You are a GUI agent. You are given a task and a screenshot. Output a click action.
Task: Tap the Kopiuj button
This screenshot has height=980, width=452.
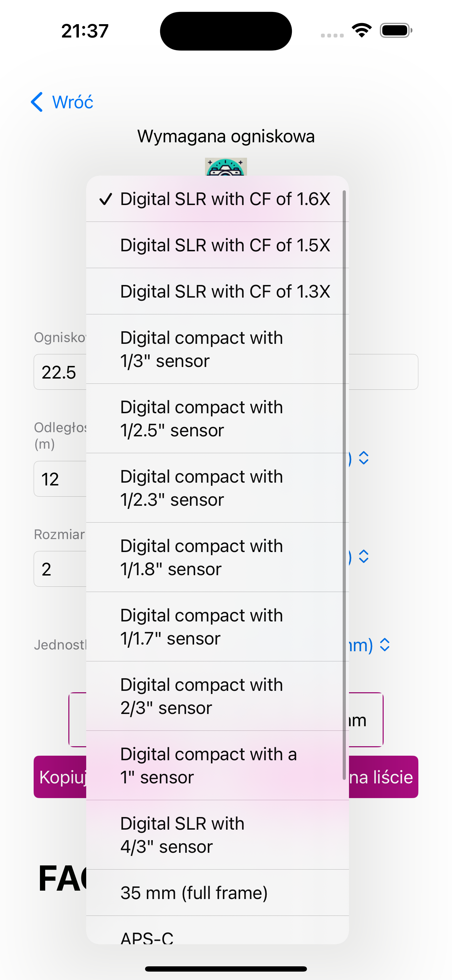click(61, 777)
